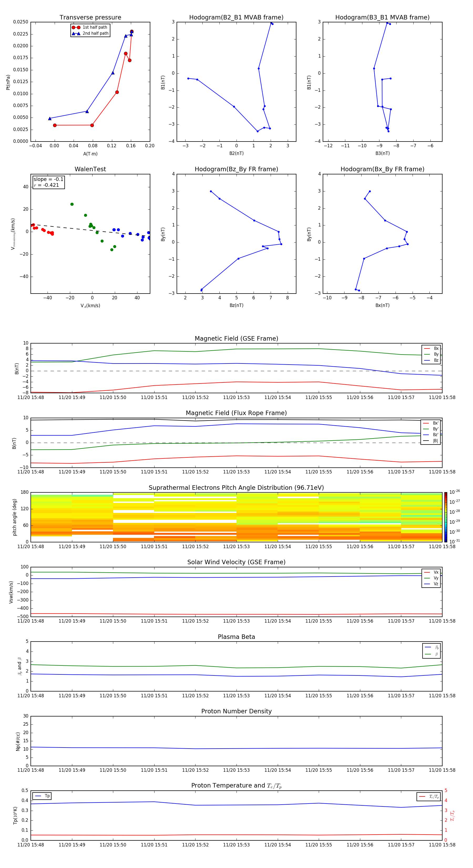The width and height of the screenshot is (473, 868).
Task: Select the Tp legend entry
Action: click(42, 796)
